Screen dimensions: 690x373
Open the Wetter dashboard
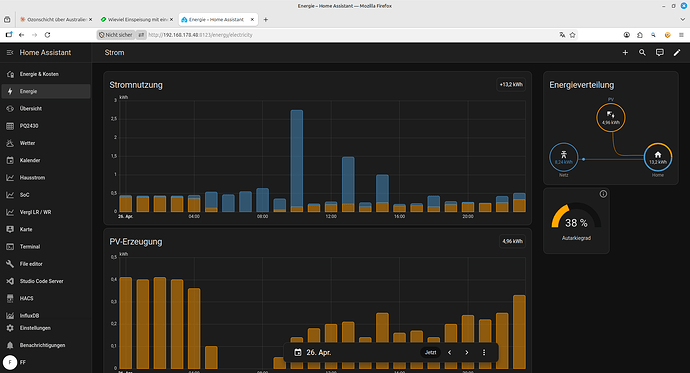(46, 143)
